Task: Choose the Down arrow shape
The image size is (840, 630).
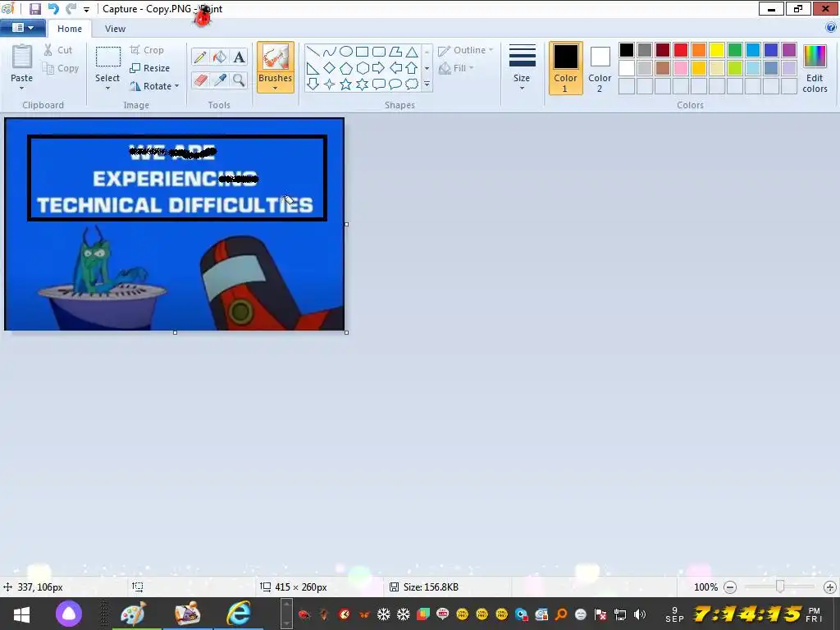Action: pyautogui.click(x=313, y=84)
